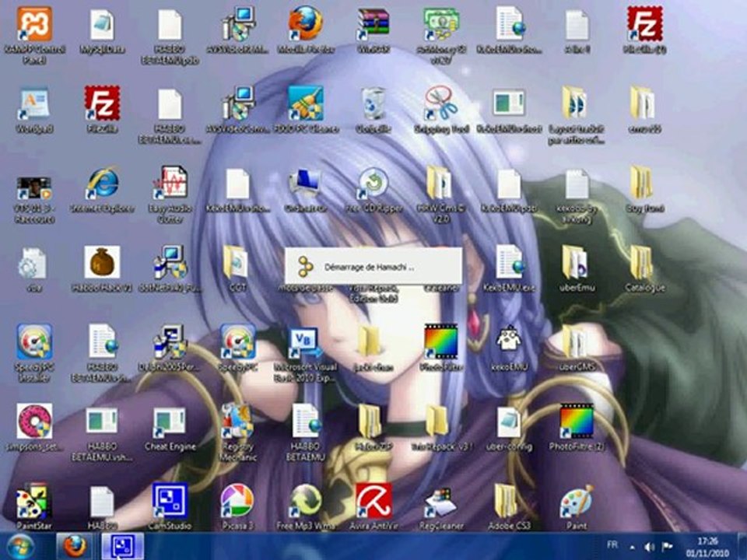Open the HABBO BETAEMU web document icon
The width and height of the screenshot is (747, 560).
pyautogui.click(x=305, y=422)
